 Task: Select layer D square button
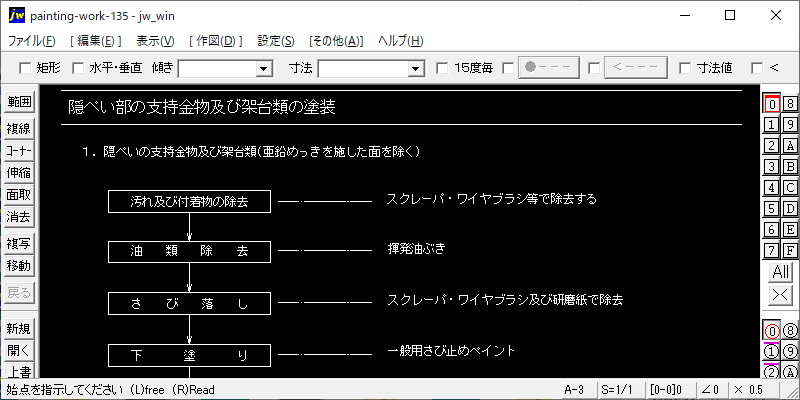tap(790, 208)
